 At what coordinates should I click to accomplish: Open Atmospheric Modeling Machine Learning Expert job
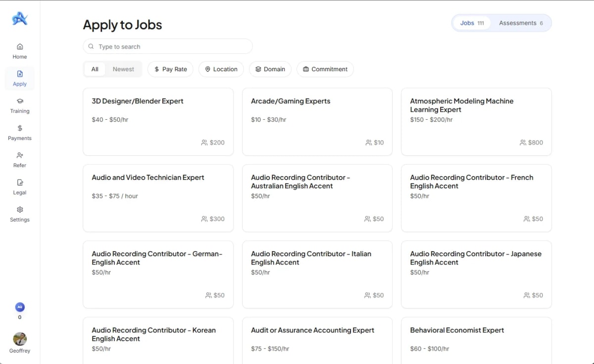tap(476, 122)
